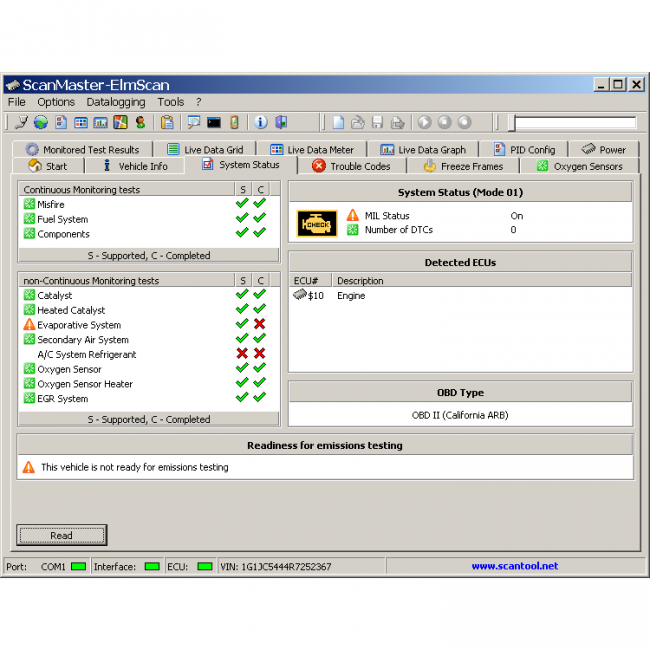Click the green icon beside Misfire

pyautogui.click(x=29, y=204)
